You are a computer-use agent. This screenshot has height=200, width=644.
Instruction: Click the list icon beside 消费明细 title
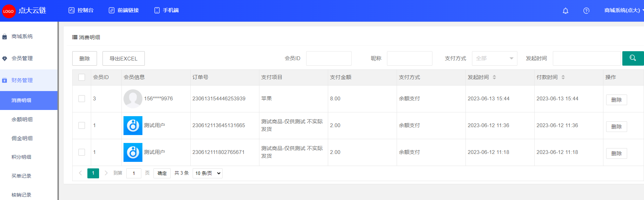tap(75, 37)
